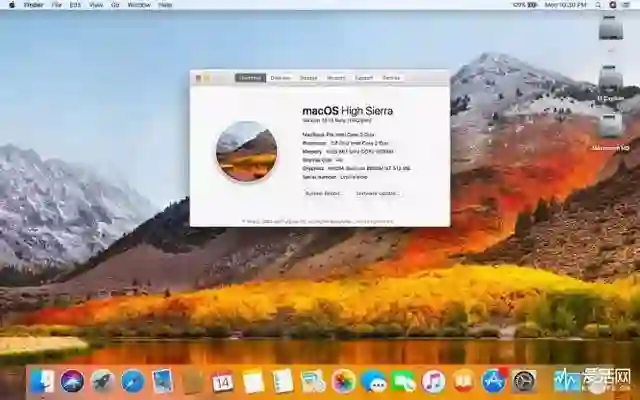Open Notification Center list icon
The height and width of the screenshot is (400, 640).
[x=627, y=5]
